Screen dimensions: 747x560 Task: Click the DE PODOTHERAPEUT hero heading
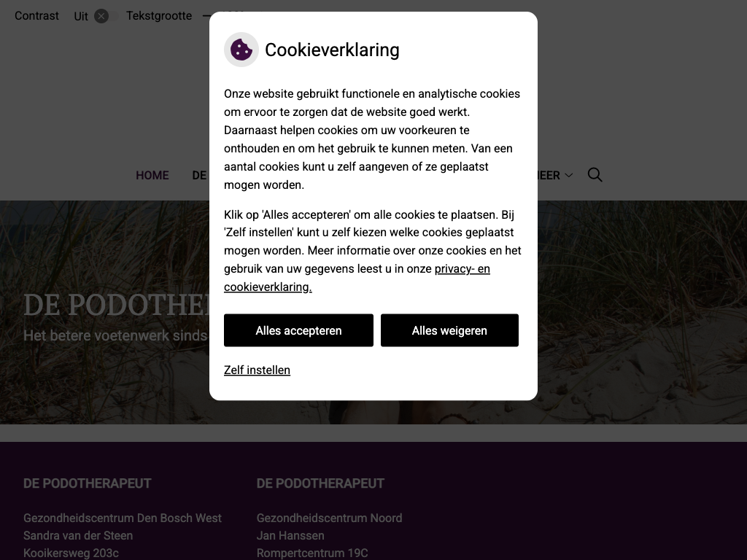pyautogui.click(x=115, y=305)
